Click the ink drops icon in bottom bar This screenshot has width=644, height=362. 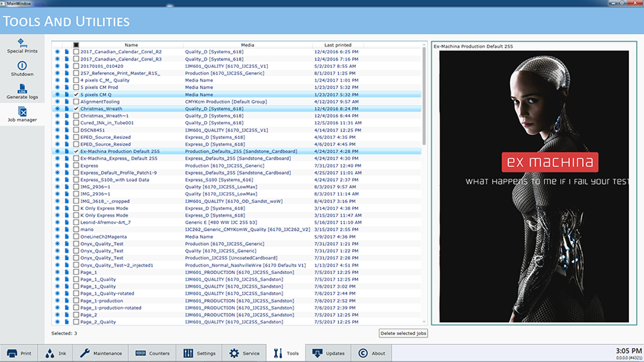[50, 354]
